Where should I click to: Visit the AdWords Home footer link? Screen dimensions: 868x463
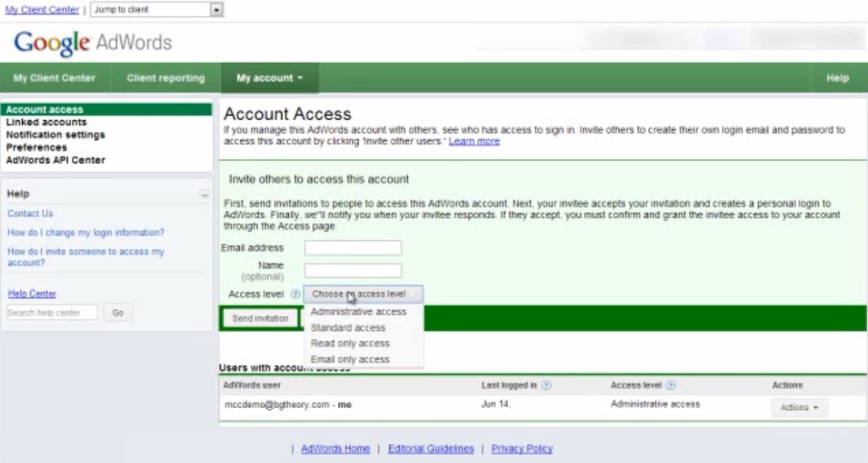[x=336, y=448]
